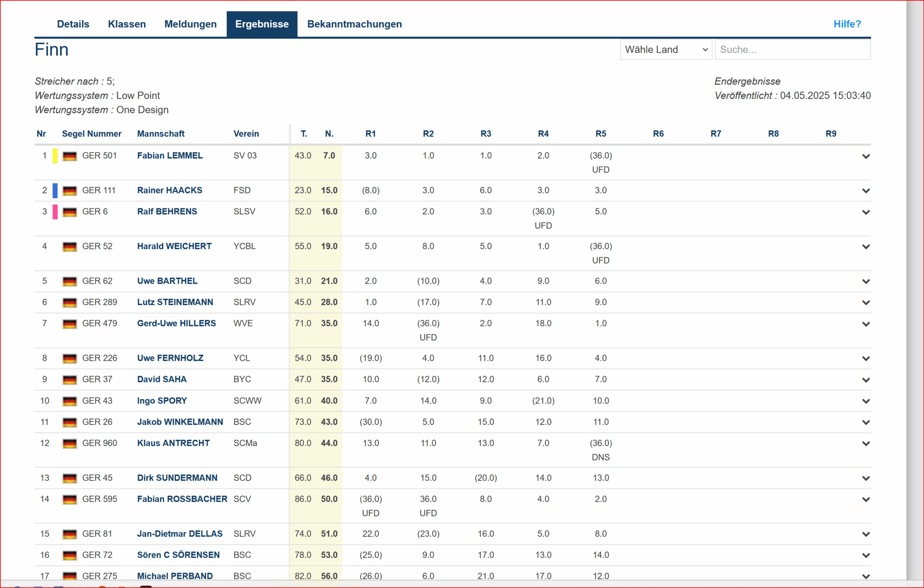924x588 pixels.
Task: Click the German flag for GER 72
Action: [x=69, y=556]
